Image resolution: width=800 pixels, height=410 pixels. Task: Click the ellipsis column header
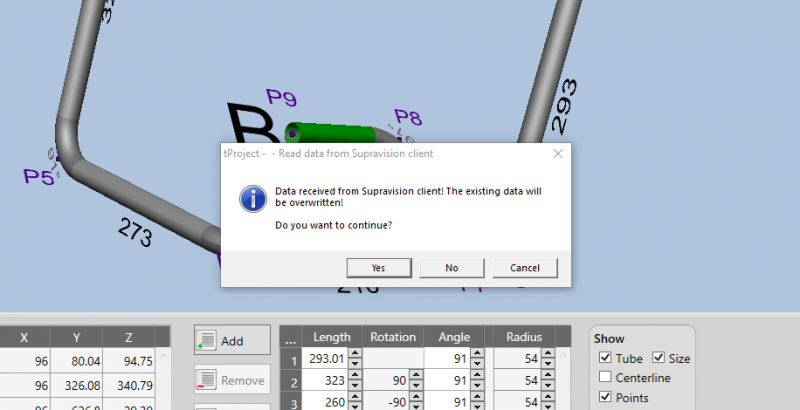[x=290, y=337]
